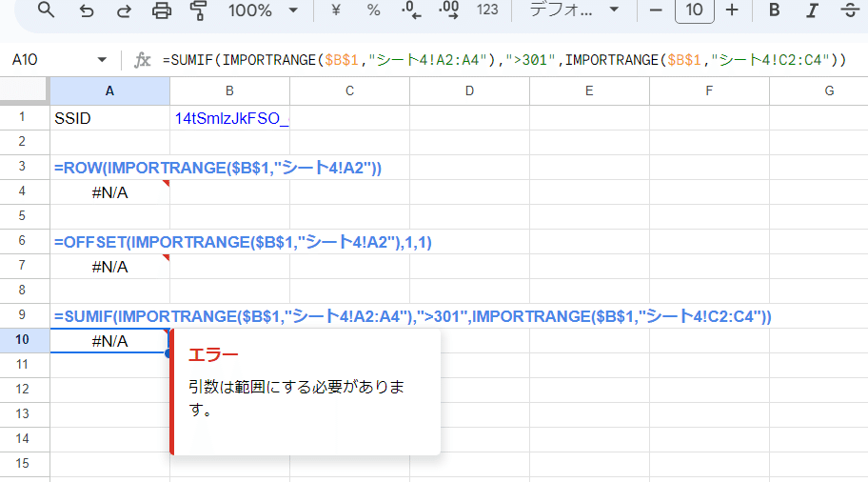Select cell A4 showing #N/A
The height and width of the screenshot is (482, 868).
(109, 192)
